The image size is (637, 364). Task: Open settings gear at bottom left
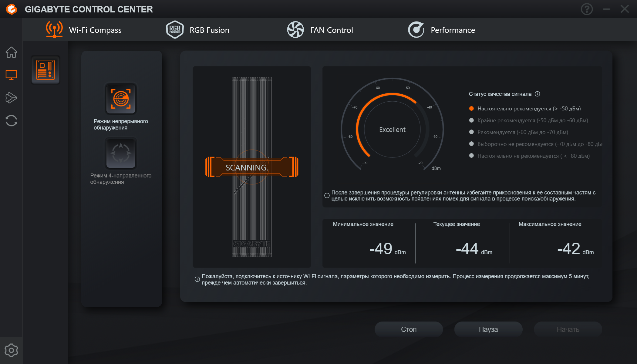(x=11, y=350)
